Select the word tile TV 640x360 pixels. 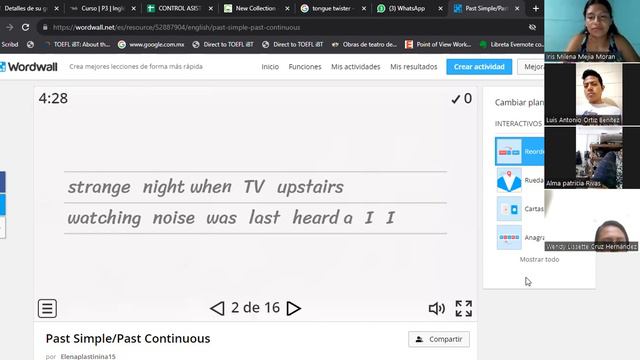click(254, 187)
